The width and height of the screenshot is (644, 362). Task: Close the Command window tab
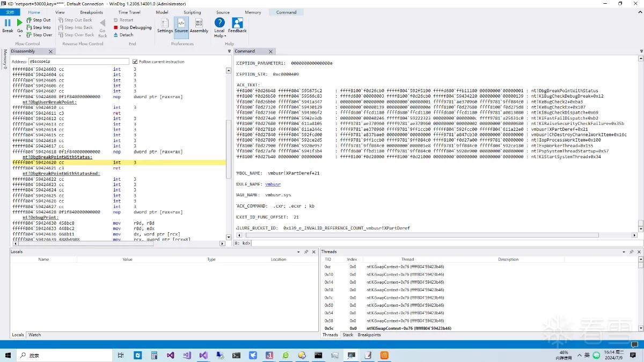point(269,51)
